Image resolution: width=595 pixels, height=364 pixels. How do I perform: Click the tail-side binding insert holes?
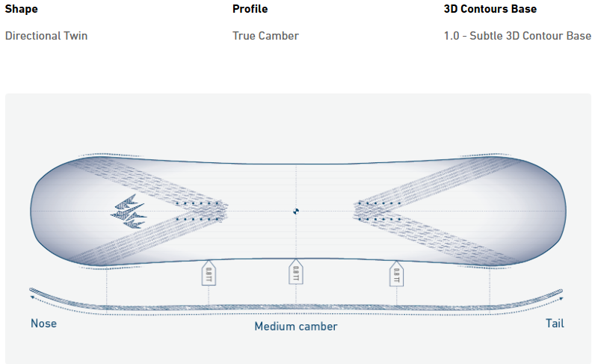[x=379, y=211]
